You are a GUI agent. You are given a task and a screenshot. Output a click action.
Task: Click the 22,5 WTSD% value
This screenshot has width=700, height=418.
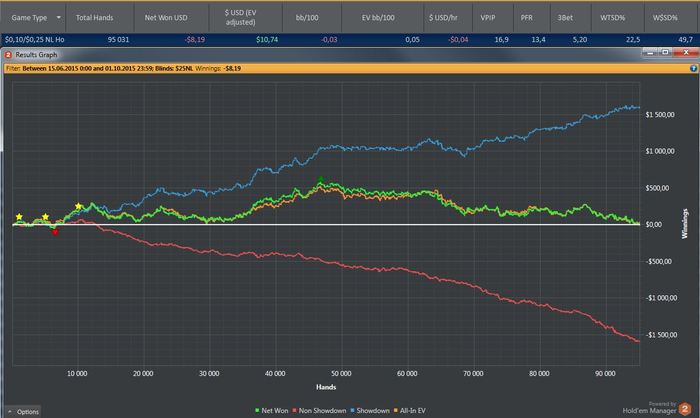pyautogui.click(x=633, y=40)
